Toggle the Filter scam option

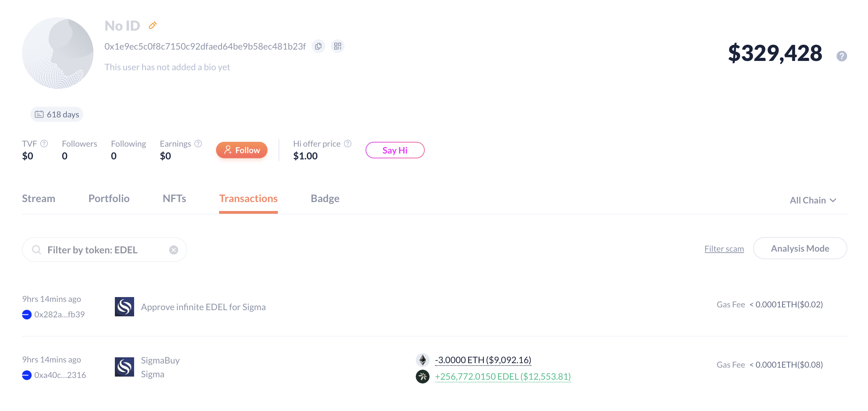724,249
